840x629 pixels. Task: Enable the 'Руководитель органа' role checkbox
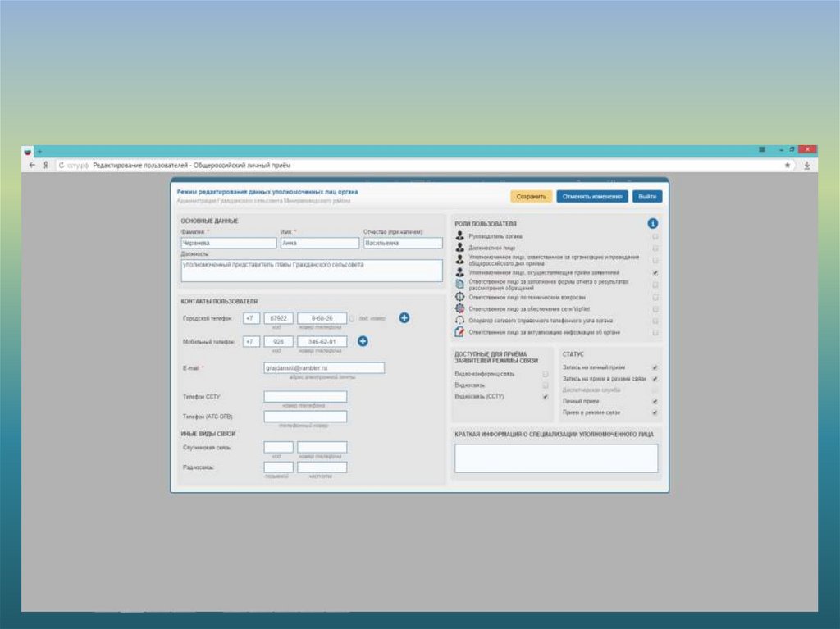click(x=655, y=236)
